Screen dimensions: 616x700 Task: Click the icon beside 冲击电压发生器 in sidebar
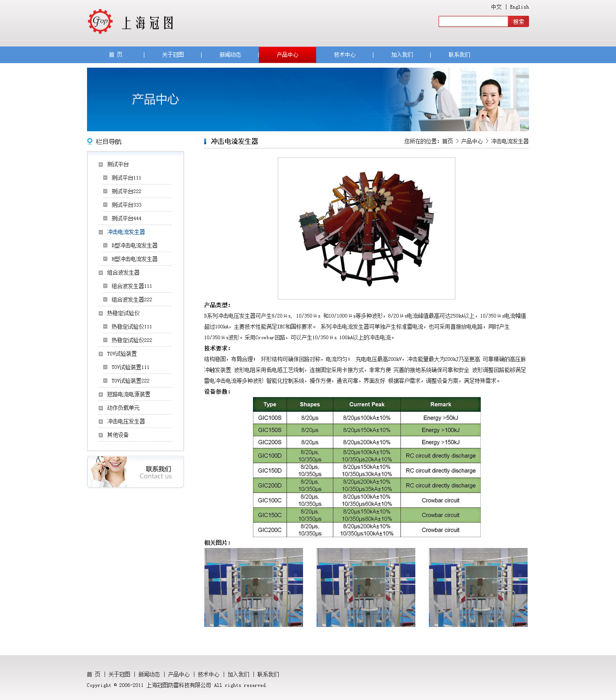click(x=101, y=422)
